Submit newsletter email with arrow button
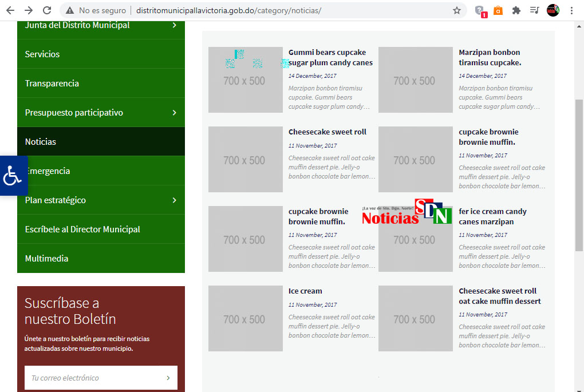Viewport: 584px width, 392px height. [x=168, y=378]
